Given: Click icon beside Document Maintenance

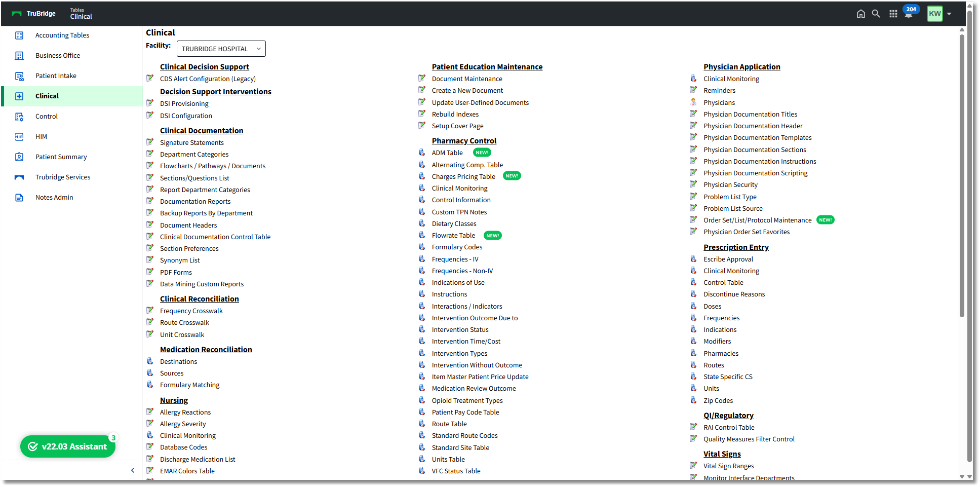Looking at the screenshot, I should coord(422,78).
